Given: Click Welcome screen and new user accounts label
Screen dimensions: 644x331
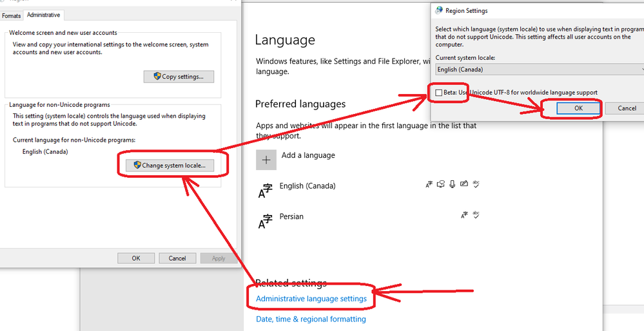Looking at the screenshot, I should (63, 33).
